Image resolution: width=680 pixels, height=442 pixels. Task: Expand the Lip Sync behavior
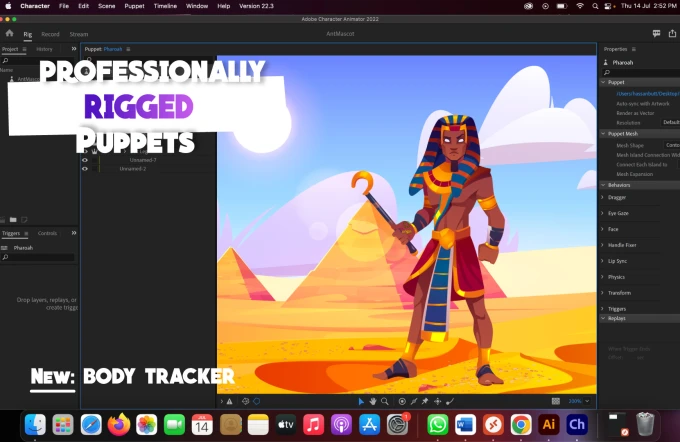point(602,261)
